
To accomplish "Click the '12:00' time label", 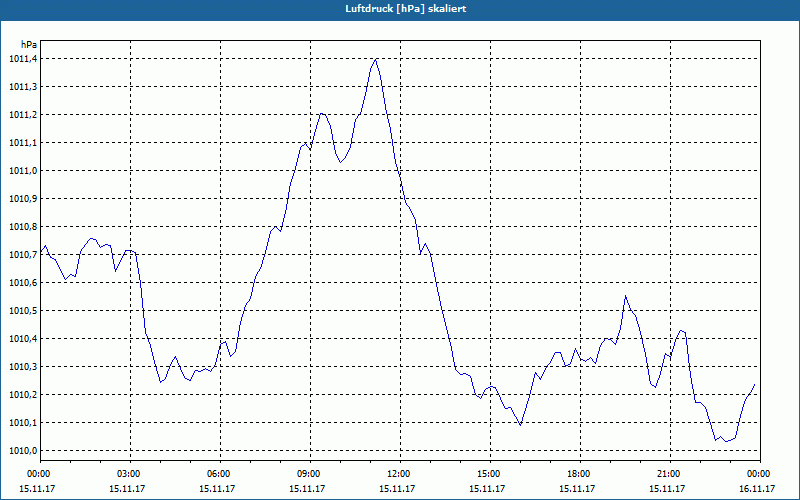I will point(400,474).
